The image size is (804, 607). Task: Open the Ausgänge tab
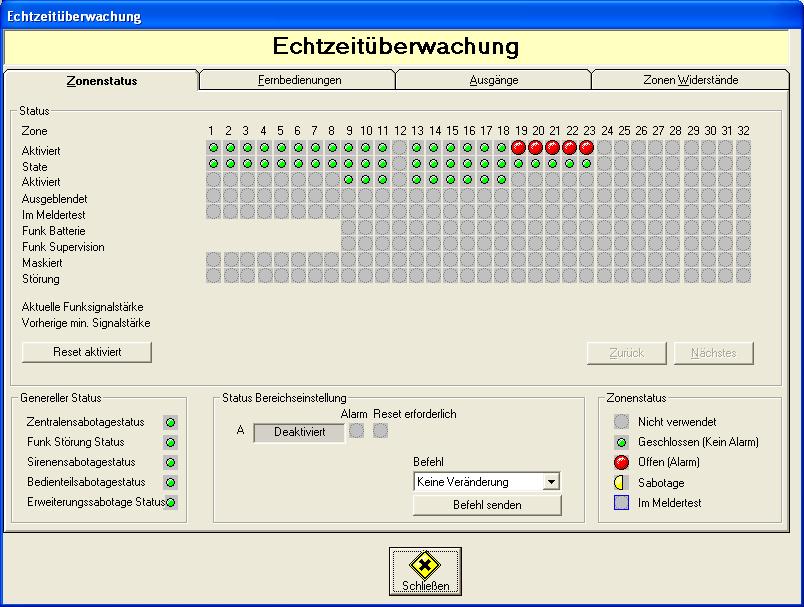coord(493,80)
